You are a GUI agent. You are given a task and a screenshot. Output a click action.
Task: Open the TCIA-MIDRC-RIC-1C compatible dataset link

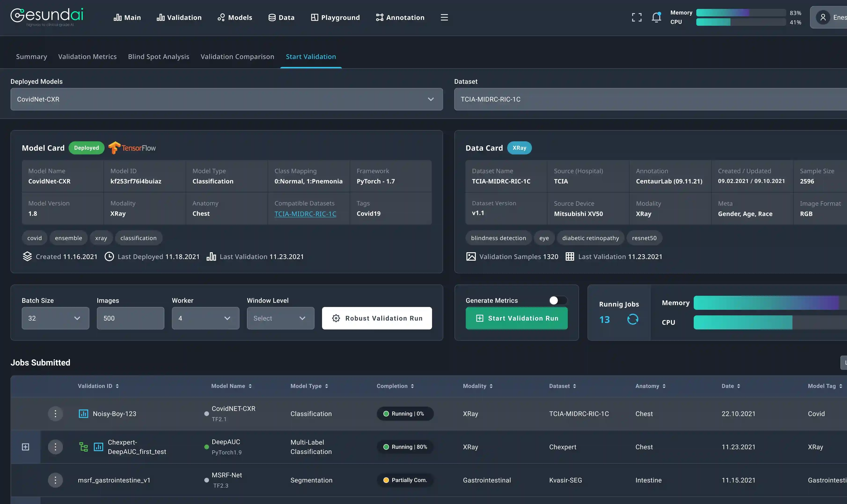(305, 214)
